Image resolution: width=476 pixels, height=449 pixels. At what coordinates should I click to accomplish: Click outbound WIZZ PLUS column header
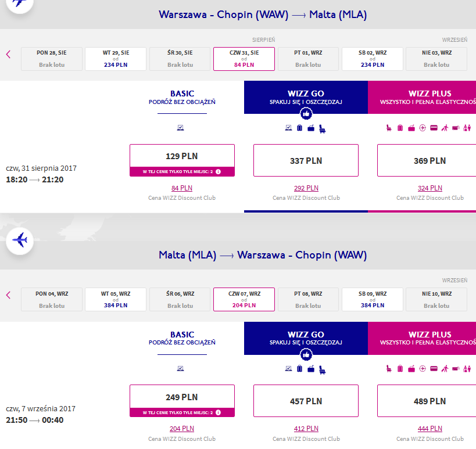pos(422,98)
